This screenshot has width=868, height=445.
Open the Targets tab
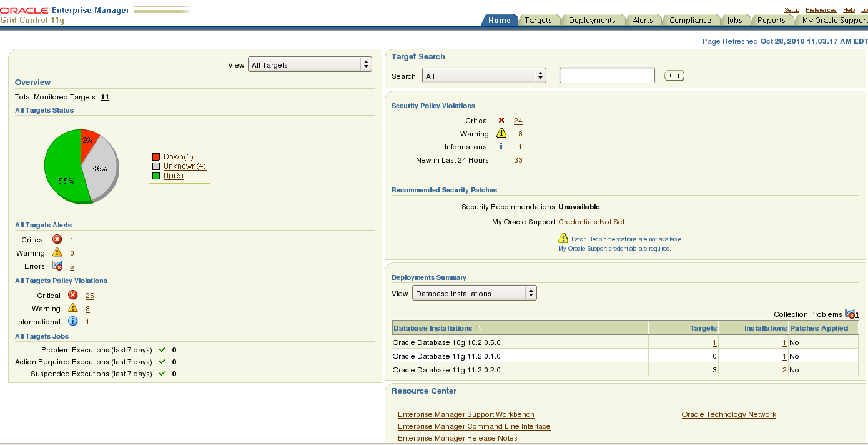click(x=538, y=20)
